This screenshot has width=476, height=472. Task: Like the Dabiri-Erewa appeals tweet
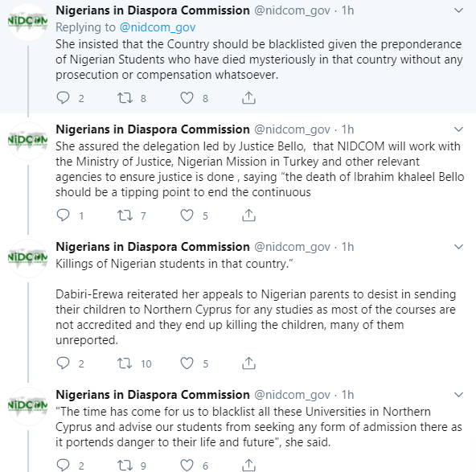click(187, 363)
